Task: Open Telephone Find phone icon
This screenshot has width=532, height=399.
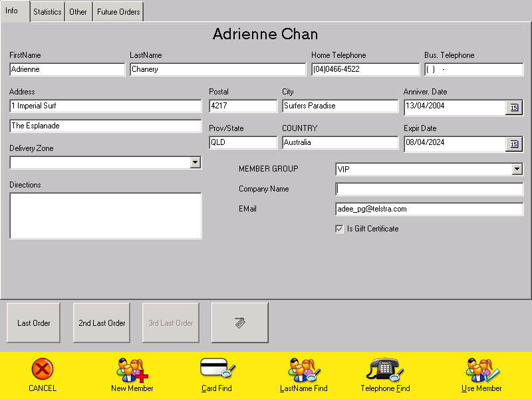Action: [x=385, y=369]
